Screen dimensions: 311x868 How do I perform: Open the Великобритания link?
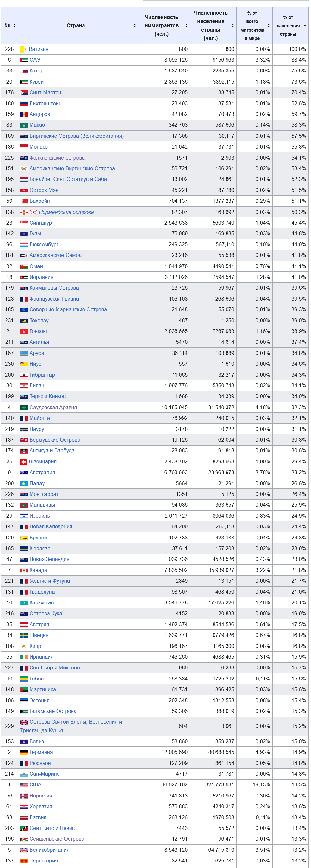point(49,850)
